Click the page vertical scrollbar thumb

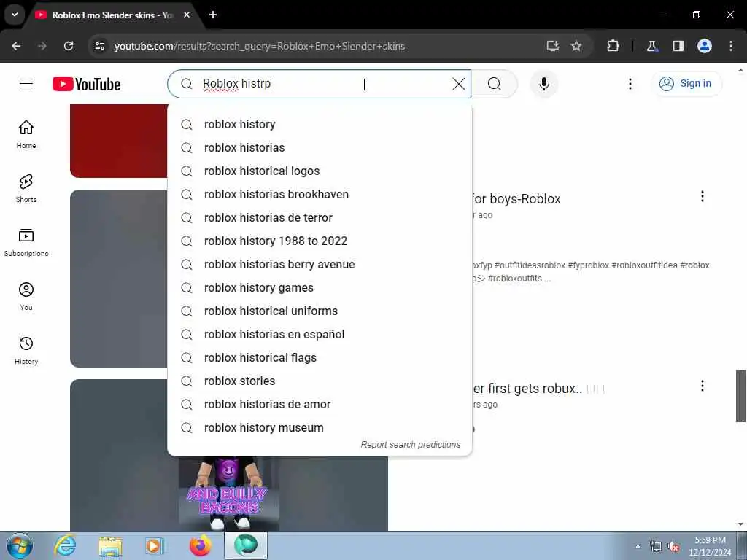[740, 395]
